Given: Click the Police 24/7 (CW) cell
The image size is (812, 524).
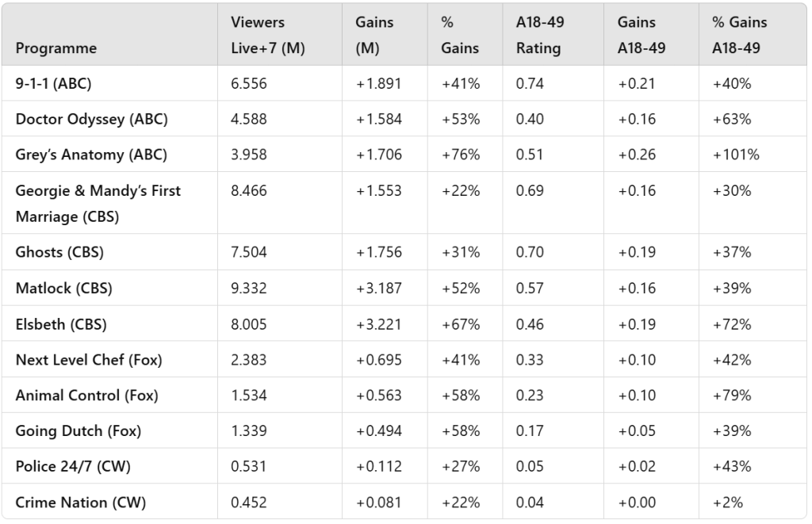Looking at the screenshot, I should [x=73, y=466].
